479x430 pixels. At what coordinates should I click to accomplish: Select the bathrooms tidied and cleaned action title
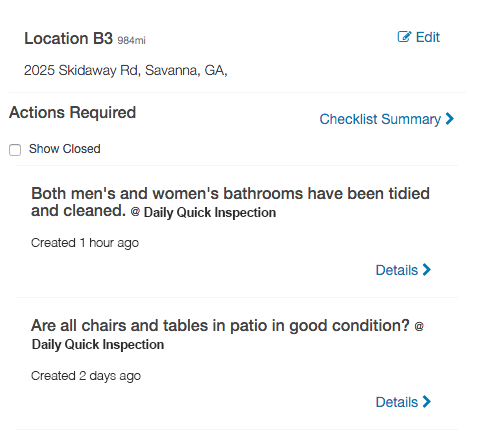coord(230,202)
